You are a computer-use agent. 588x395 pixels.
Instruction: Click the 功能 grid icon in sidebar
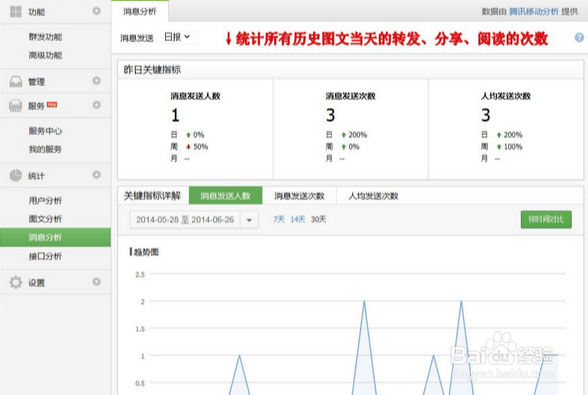click(16, 12)
